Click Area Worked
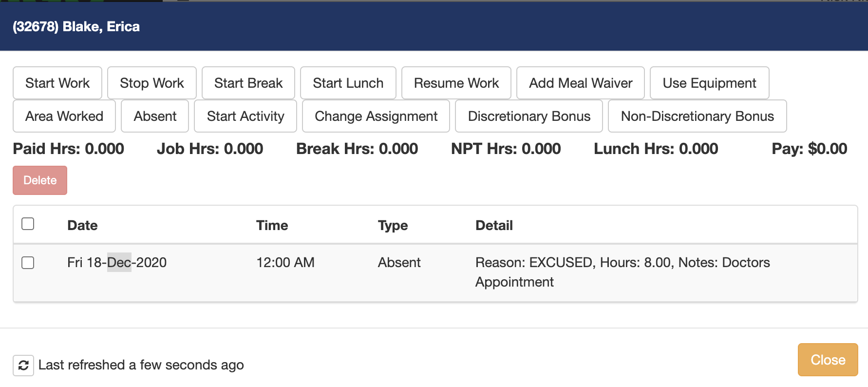Image resolution: width=868 pixels, height=387 pixels. [x=64, y=116]
